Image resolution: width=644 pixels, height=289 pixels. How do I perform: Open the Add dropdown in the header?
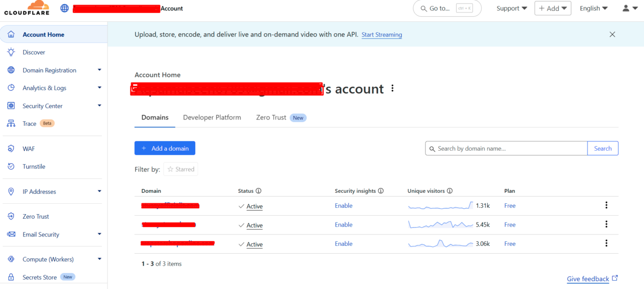click(553, 8)
